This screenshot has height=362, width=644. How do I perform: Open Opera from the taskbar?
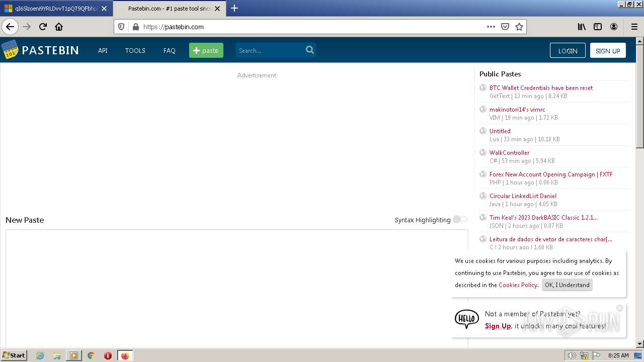pos(108,355)
